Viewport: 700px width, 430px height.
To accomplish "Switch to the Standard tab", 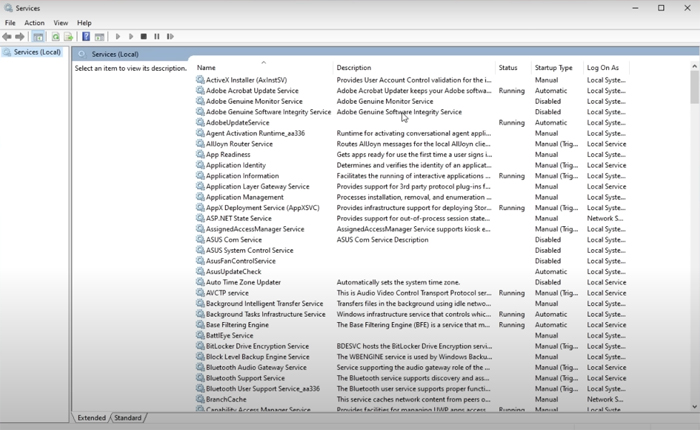I will tap(128, 418).
